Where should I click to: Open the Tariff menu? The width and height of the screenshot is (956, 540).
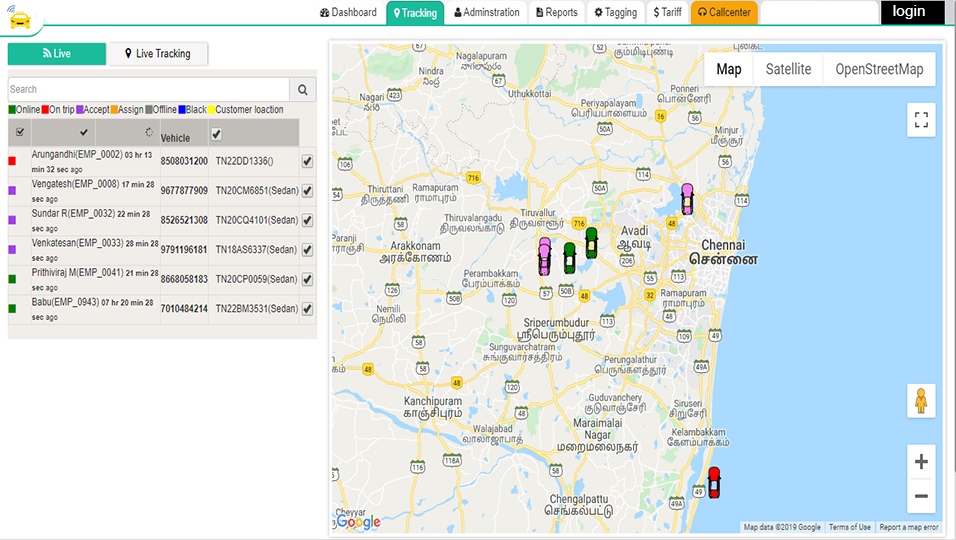pos(667,12)
